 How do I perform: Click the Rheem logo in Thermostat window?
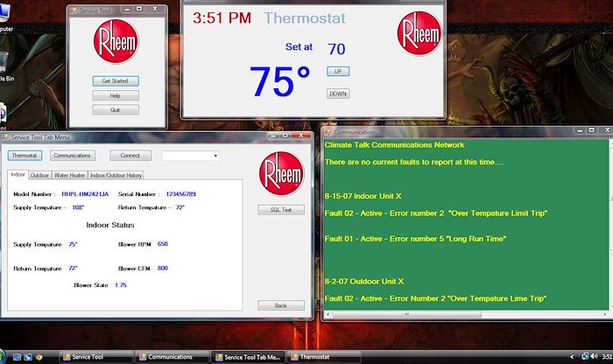pyautogui.click(x=419, y=33)
